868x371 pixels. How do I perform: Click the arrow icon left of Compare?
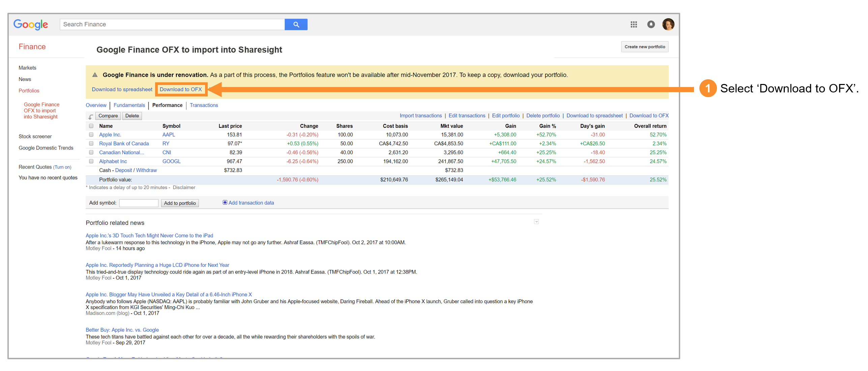91,117
